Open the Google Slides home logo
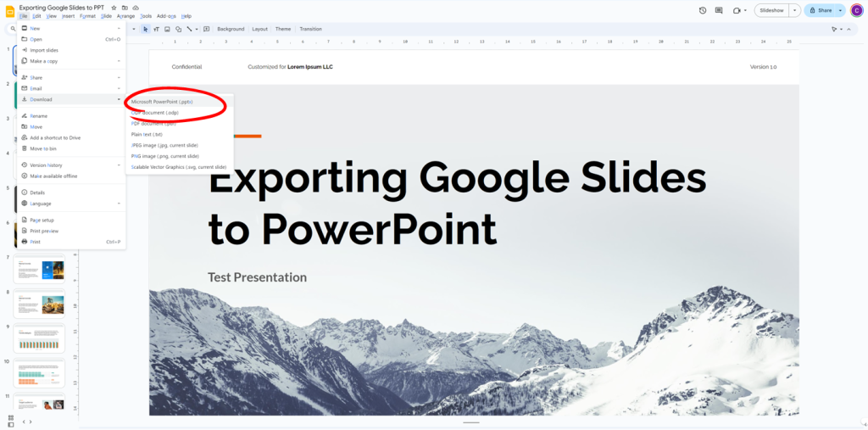This screenshot has height=430, width=868. (10, 11)
